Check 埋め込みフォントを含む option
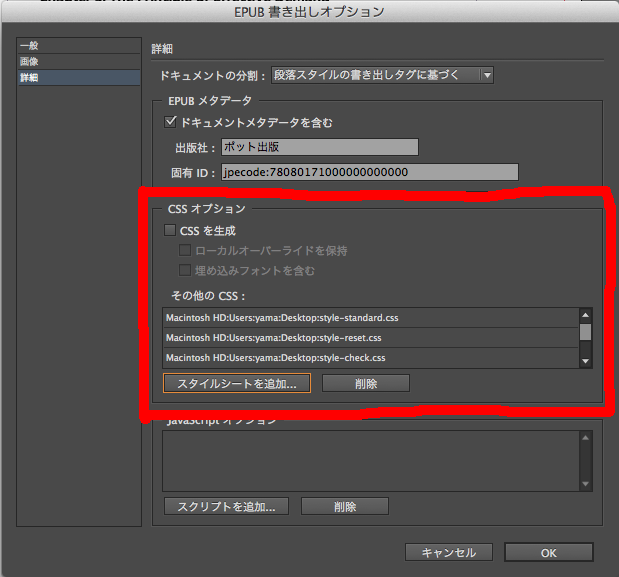 (185, 270)
